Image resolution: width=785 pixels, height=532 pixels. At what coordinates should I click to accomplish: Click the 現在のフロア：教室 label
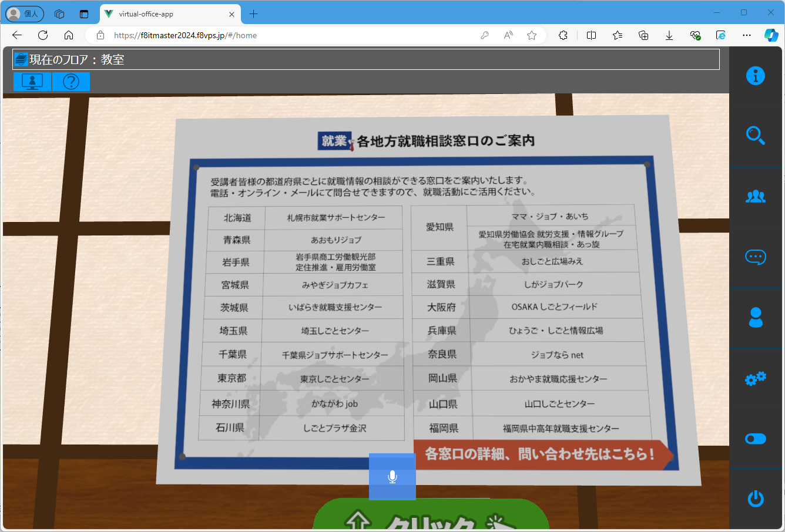tap(77, 59)
